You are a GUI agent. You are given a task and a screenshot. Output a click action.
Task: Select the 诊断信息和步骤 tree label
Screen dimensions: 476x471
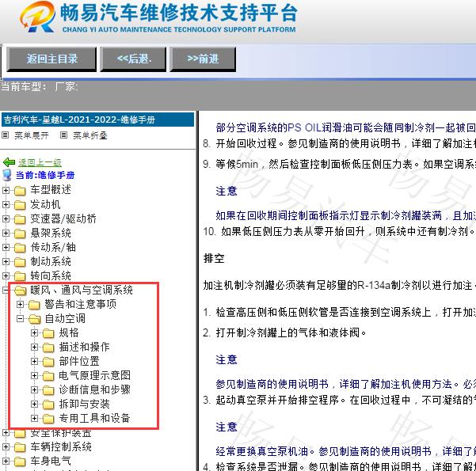click(x=95, y=390)
